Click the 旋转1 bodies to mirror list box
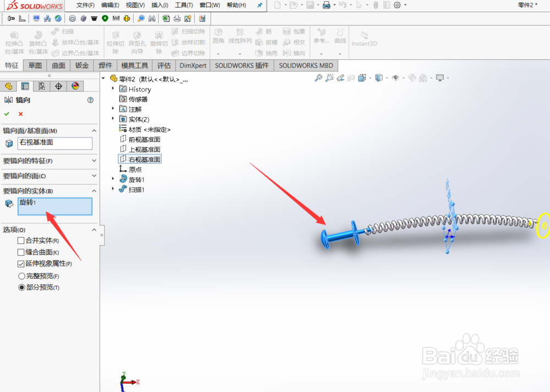 pos(55,206)
